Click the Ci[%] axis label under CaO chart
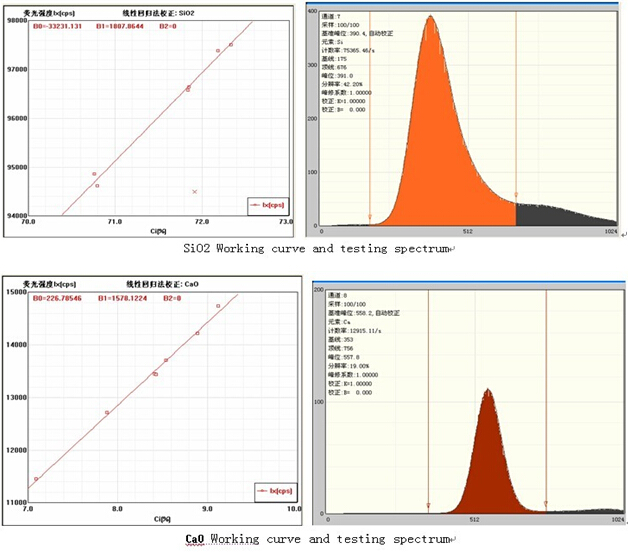The height and width of the screenshot is (554, 628). tap(165, 520)
